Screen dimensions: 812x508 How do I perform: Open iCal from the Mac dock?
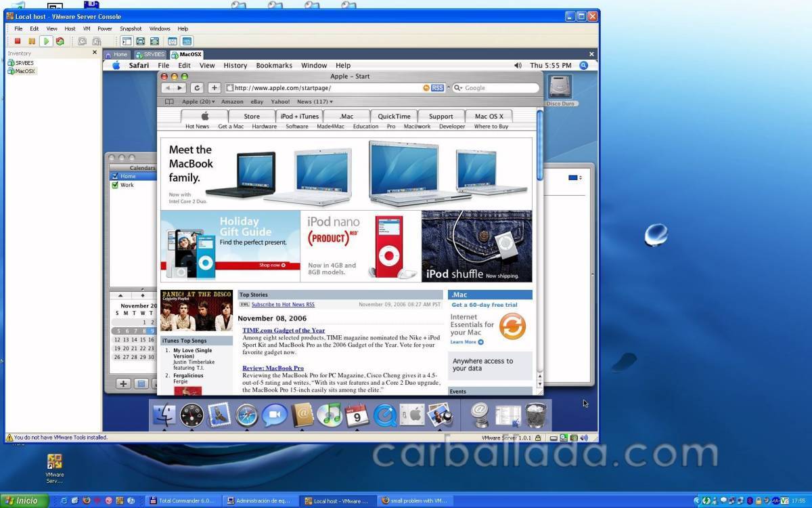pos(357,415)
